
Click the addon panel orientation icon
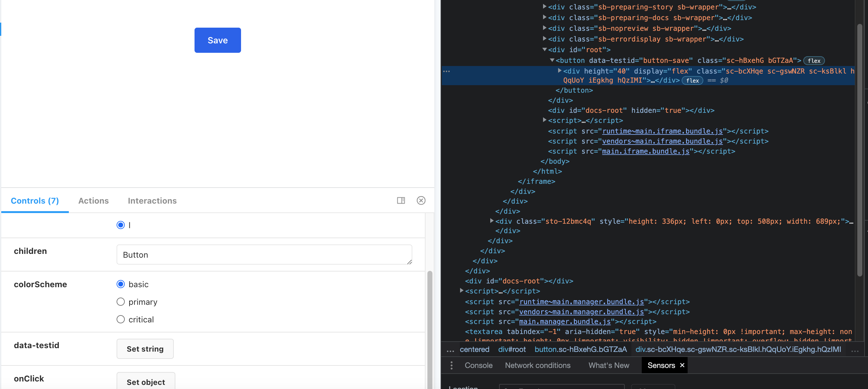click(401, 201)
